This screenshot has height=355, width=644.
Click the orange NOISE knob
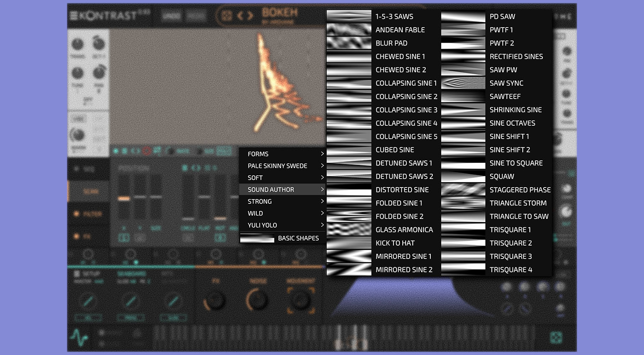257,300
